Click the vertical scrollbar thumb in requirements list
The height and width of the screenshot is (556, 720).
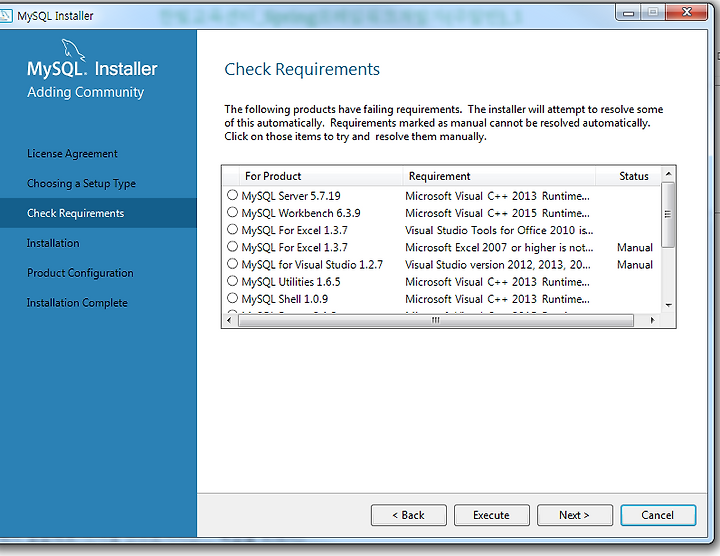pos(668,214)
